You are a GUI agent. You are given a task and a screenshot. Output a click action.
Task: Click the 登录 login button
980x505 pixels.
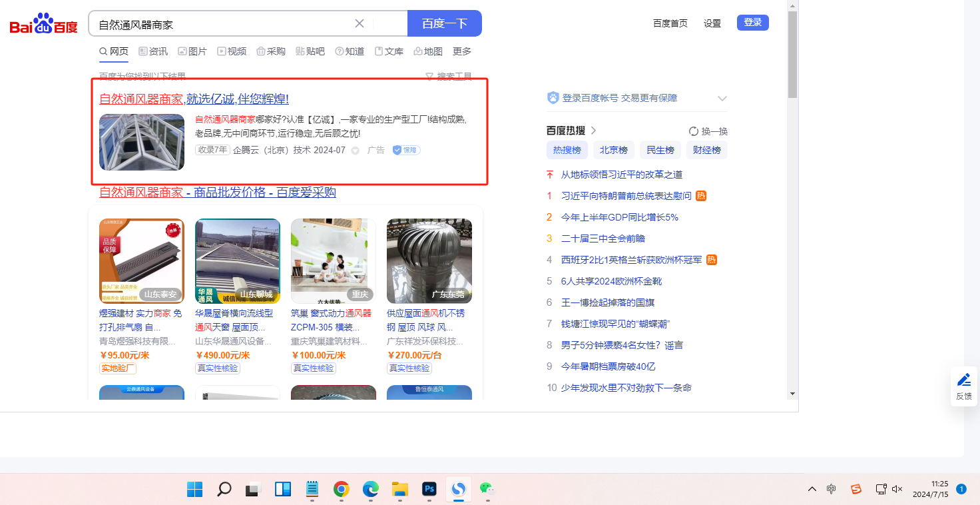753,23
